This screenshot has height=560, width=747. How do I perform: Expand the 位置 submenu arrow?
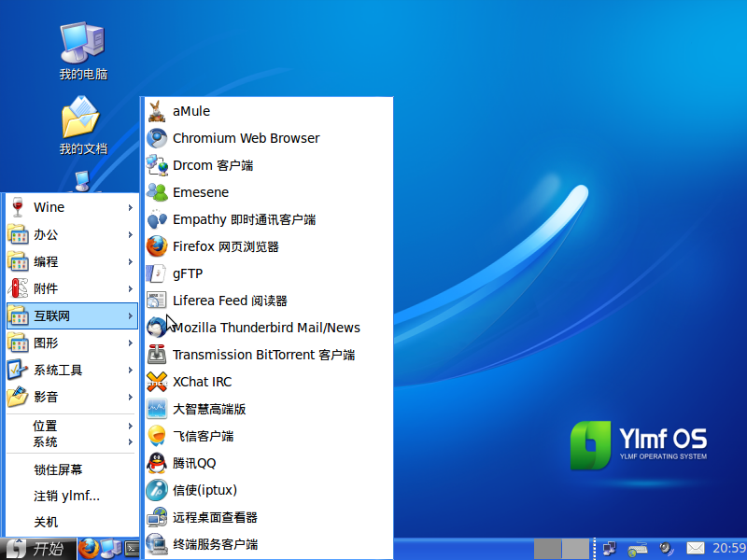point(130,427)
